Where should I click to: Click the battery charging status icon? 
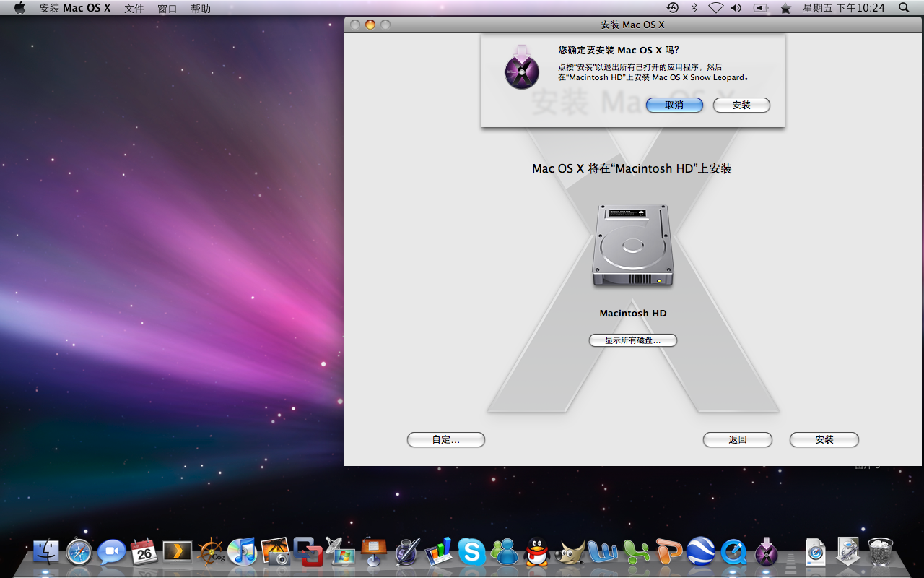[x=761, y=8]
